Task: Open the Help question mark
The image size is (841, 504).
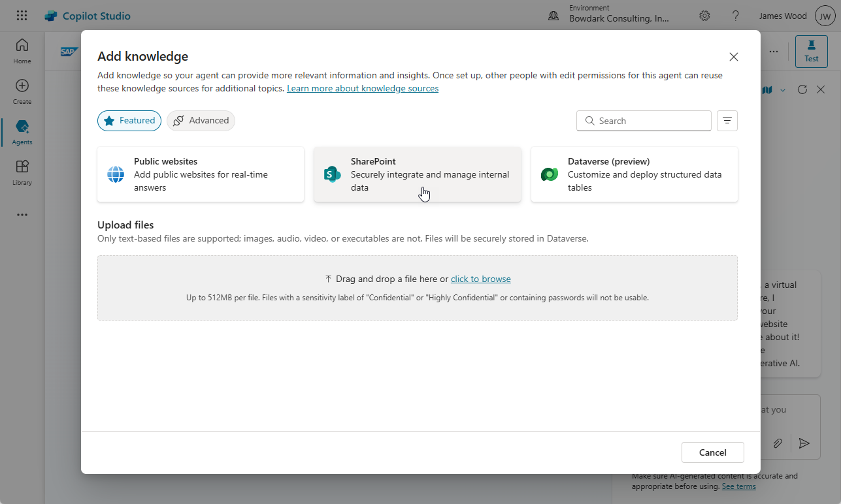Action: pos(736,16)
